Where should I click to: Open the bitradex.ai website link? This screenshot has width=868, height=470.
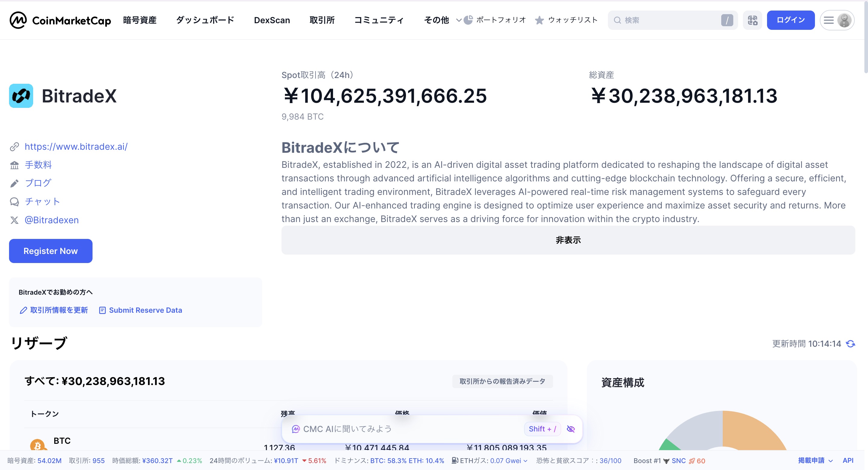point(76,146)
